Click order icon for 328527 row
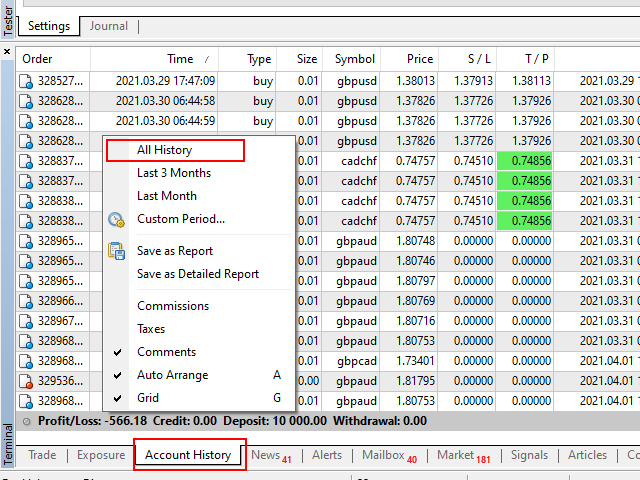Viewport: 640px width, 480px height. (x=26, y=81)
